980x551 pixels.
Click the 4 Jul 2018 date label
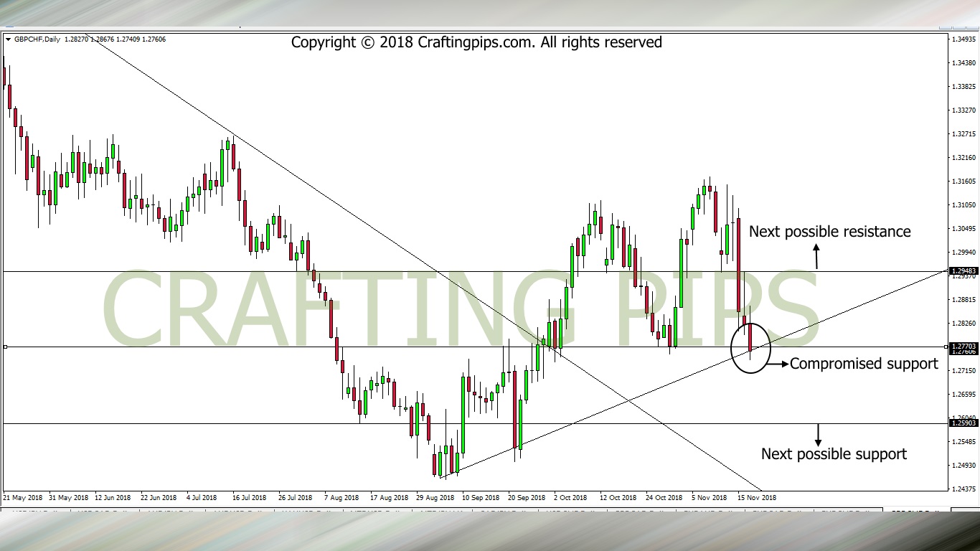(202, 497)
